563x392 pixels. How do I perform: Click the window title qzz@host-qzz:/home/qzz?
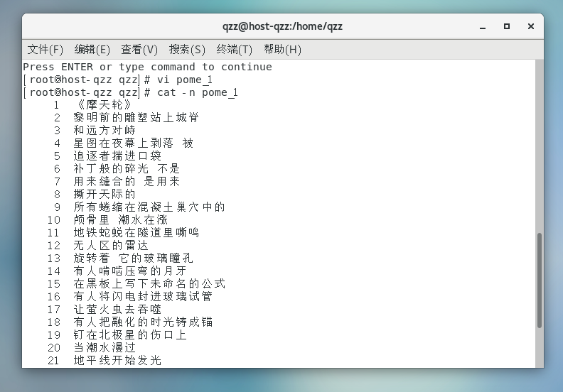coord(282,26)
